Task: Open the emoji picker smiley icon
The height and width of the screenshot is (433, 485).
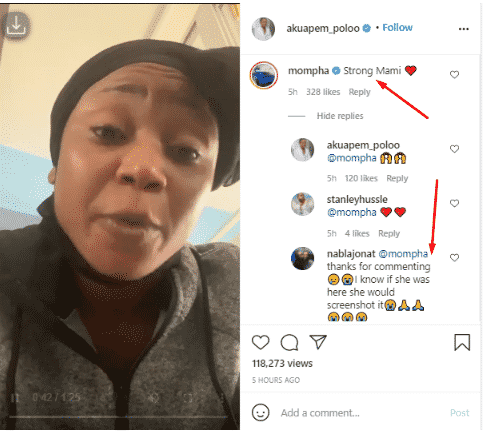Action: pyautogui.click(x=261, y=413)
